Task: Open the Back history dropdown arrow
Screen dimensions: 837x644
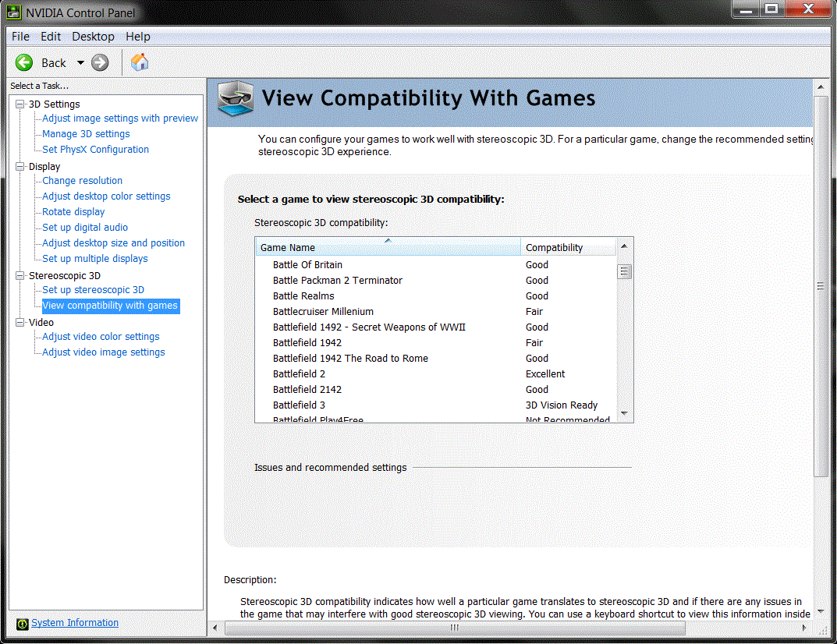Action: point(80,63)
